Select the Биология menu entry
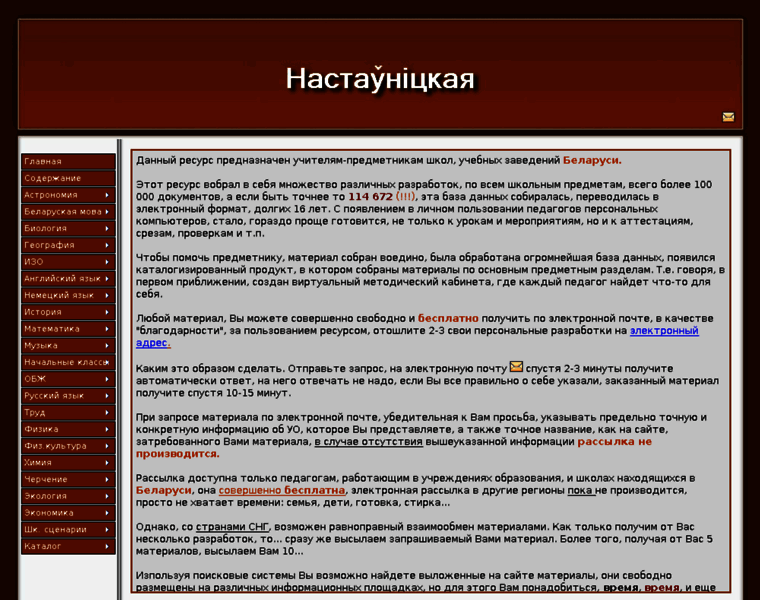The width and height of the screenshot is (760, 600). pyautogui.click(x=68, y=228)
